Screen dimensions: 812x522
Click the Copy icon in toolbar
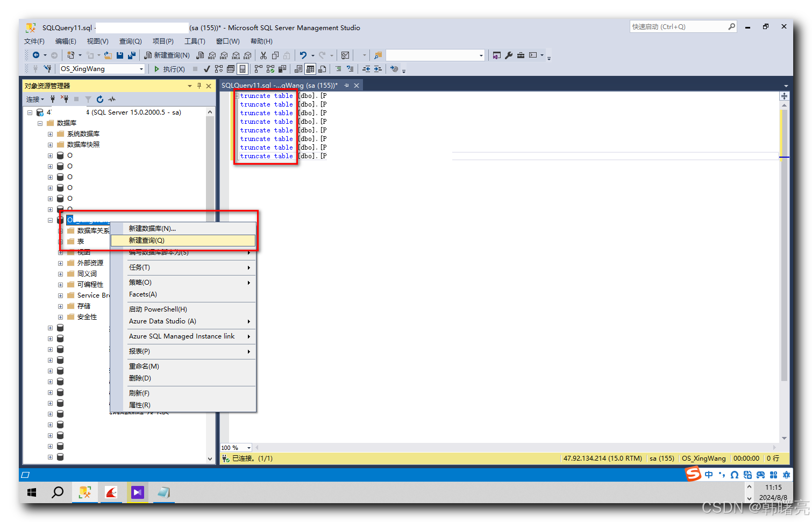pyautogui.click(x=275, y=55)
